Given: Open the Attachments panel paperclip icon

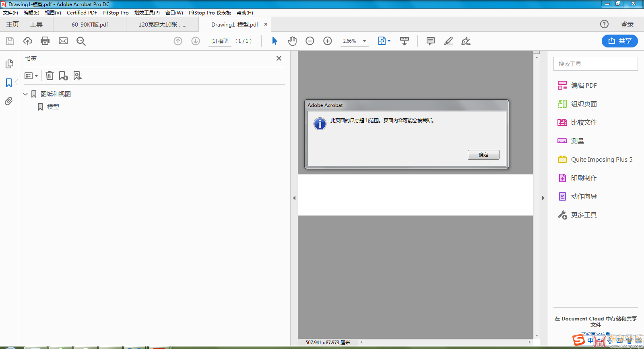Looking at the screenshot, I should (9, 101).
